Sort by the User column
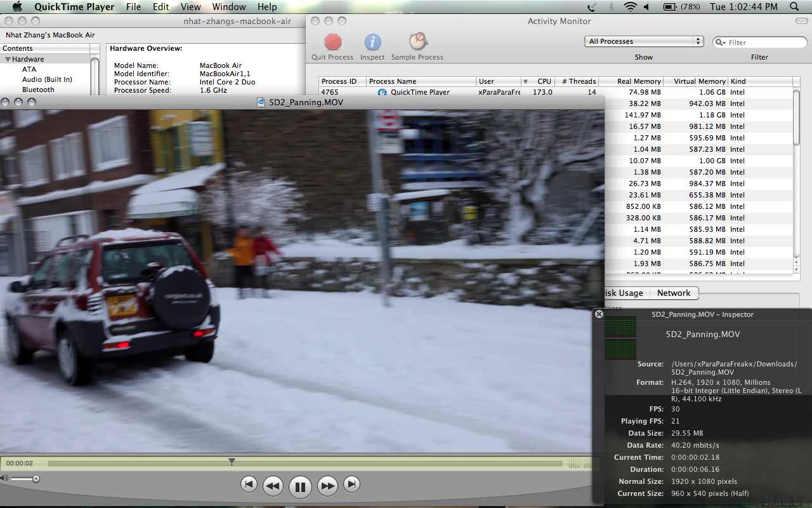This screenshot has width=812, height=508. pos(498,81)
